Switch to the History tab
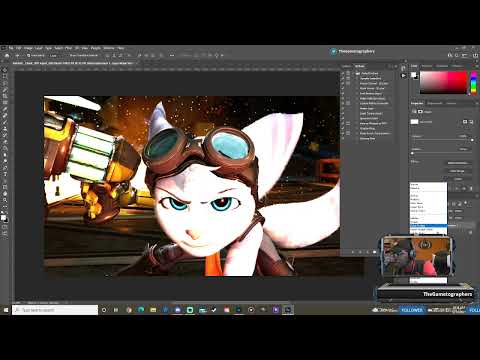This screenshot has width=480, height=360. [x=347, y=66]
